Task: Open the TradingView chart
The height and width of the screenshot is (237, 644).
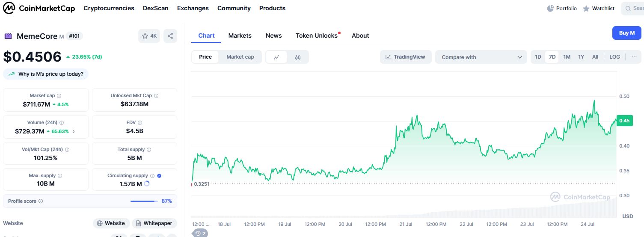Action: tap(406, 57)
